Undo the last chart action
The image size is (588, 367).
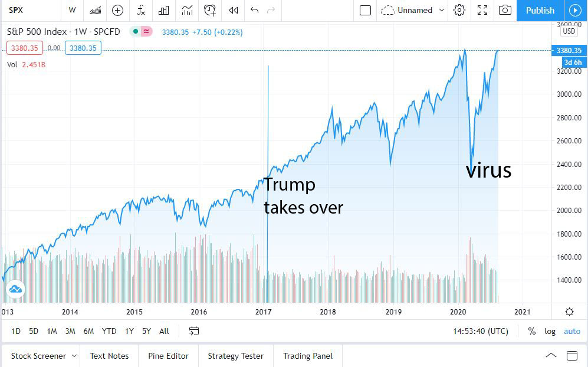coord(255,10)
